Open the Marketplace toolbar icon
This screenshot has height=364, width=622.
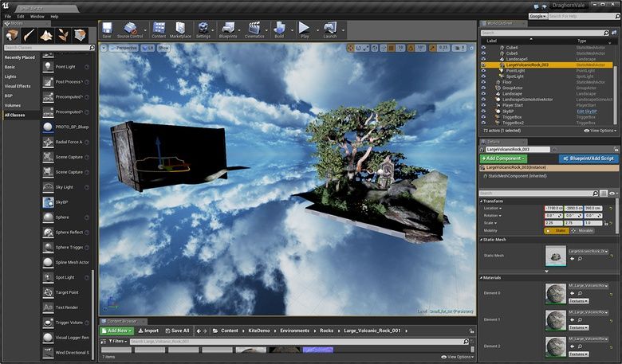[180, 28]
